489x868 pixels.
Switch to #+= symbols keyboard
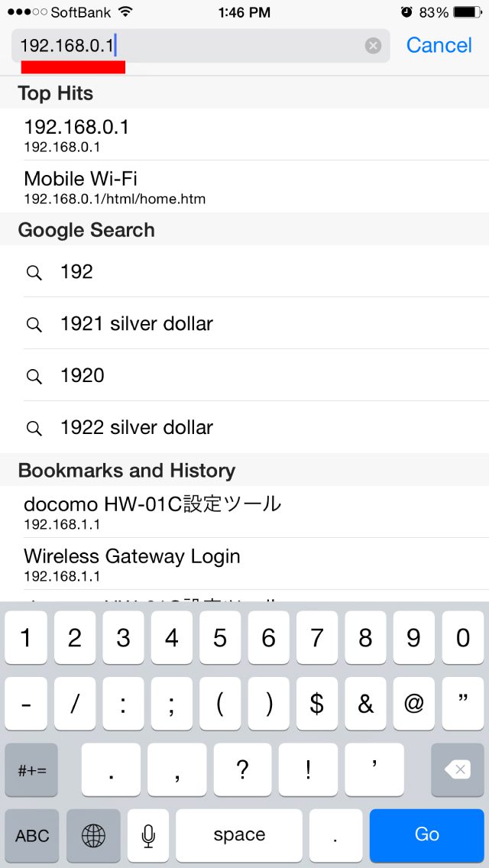pos(32,769)
